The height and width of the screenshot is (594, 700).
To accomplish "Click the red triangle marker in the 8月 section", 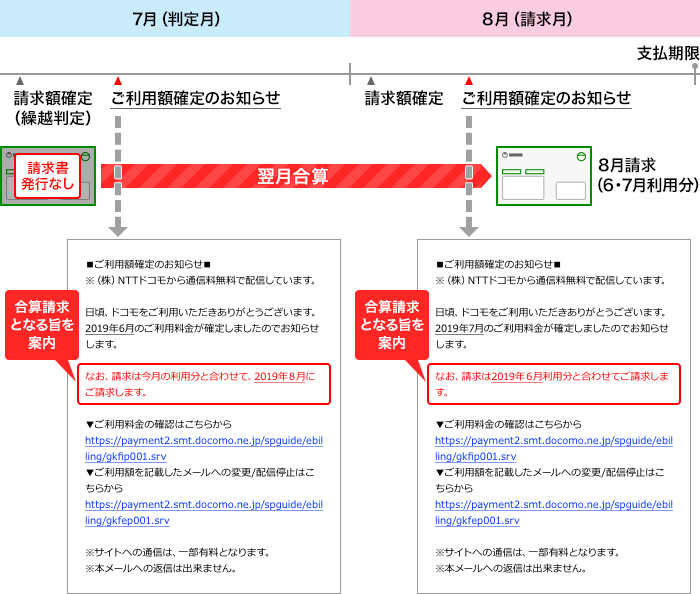I will pos(468,81).
